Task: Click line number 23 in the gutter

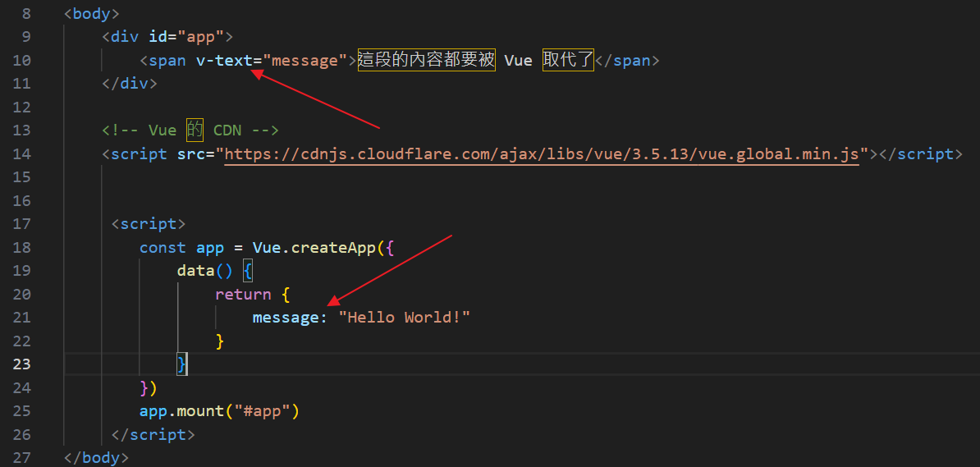Action: click(22, 364)
